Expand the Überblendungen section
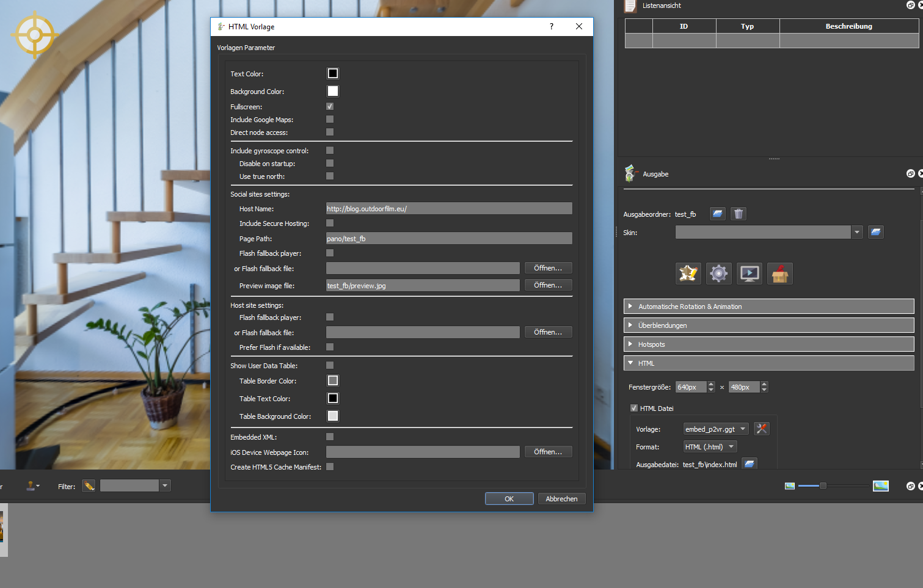 click(768, 325)
